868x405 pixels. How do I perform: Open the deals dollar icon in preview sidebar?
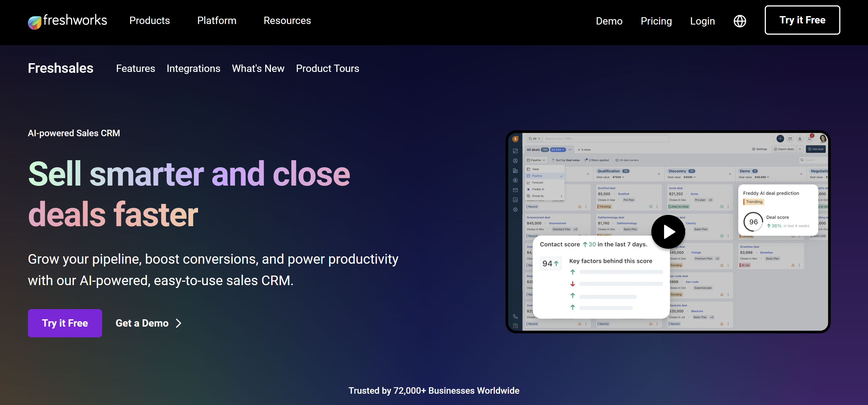coord(515,180)
